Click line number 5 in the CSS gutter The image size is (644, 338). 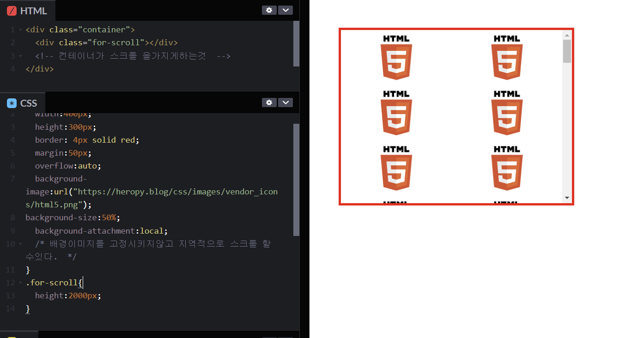coord(13,153)
